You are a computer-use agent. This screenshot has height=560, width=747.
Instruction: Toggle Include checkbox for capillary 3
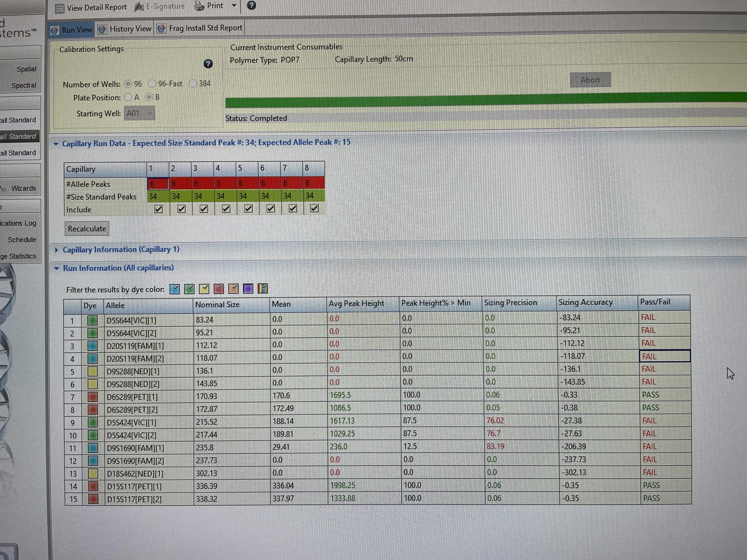pyautogui.click(x=204, y=209)
